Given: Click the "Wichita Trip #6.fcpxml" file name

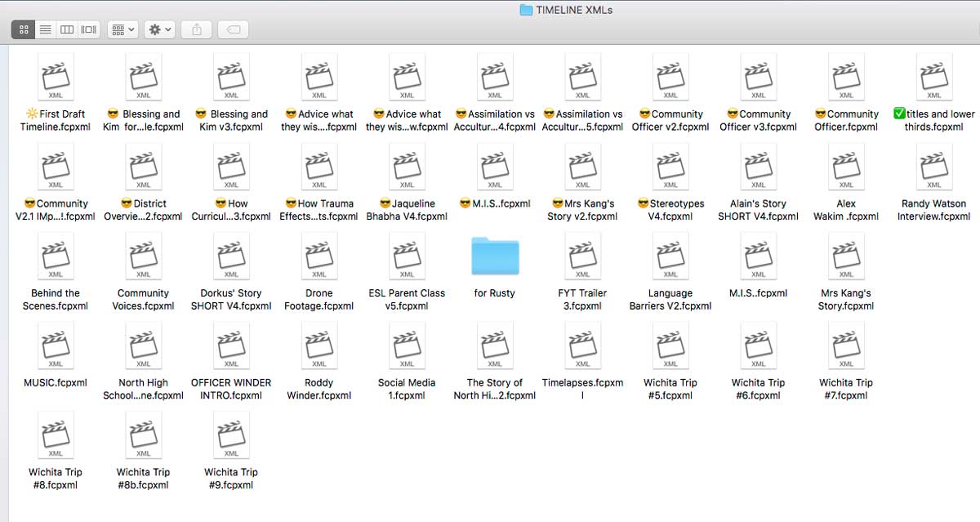Looking at the screenshot, I should point(759,389).
